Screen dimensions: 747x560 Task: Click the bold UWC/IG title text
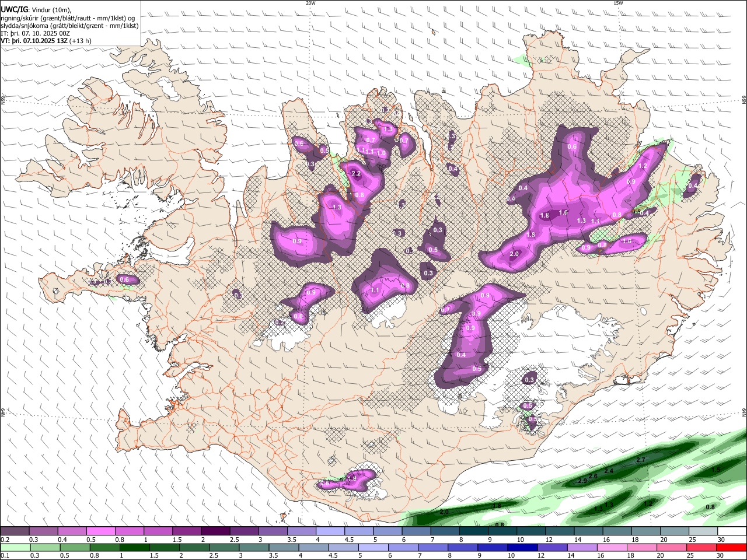pyautogui.click(x=15, y=9)
